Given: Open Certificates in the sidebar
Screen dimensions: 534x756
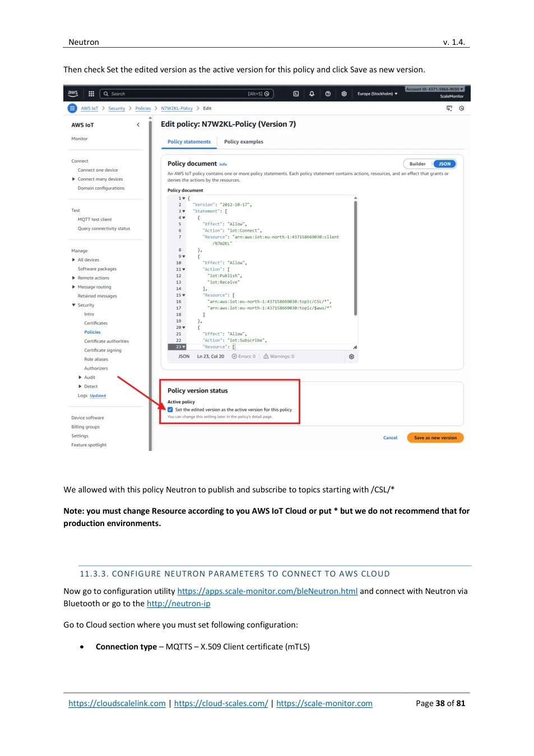Looking at the screenshot, I should [x=96, y=324].
